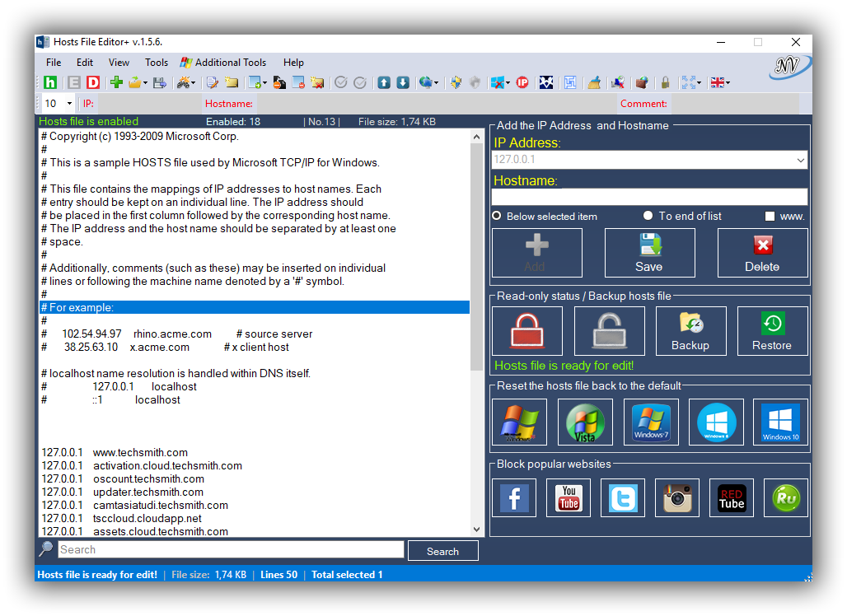847x616 pixels.
Task: Click the green plus add entry toolbar icon
Action: pyautogui.click(x=116, y=82)
